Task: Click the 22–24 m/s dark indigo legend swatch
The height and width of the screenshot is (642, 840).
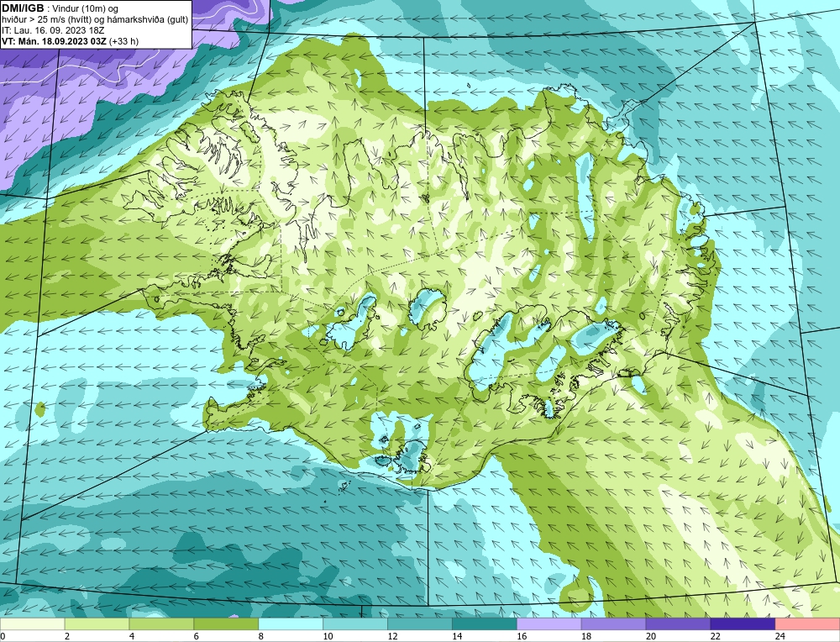Action: [743, 624]
